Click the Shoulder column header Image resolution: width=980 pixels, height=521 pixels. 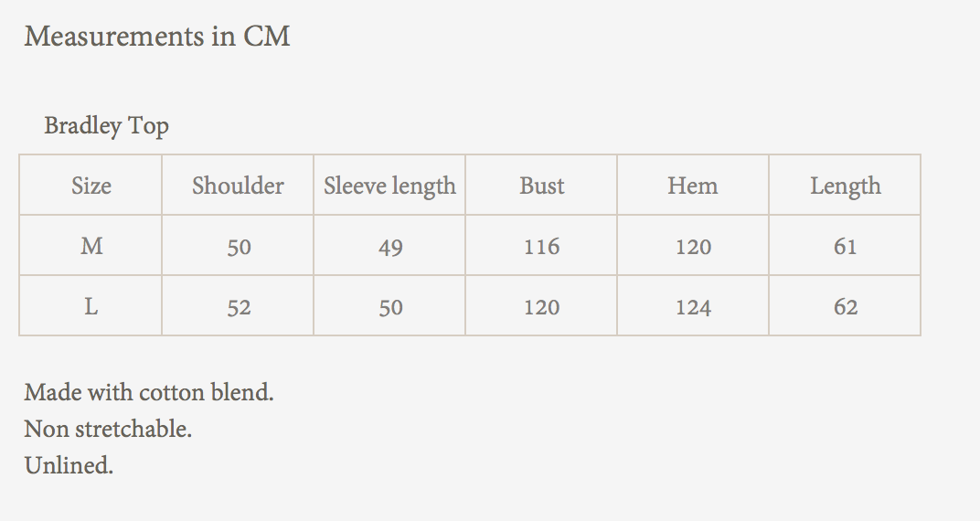(238, 186)
